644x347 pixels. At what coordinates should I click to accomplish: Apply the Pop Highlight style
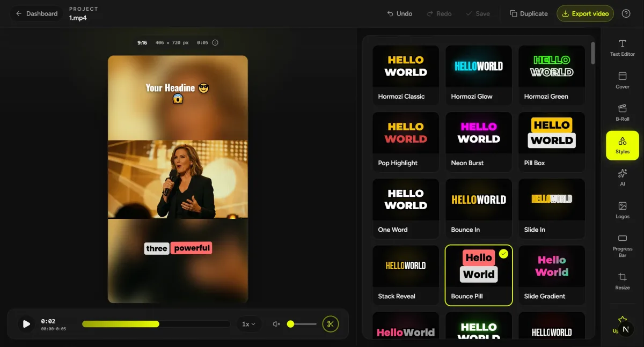coord(406,142)
